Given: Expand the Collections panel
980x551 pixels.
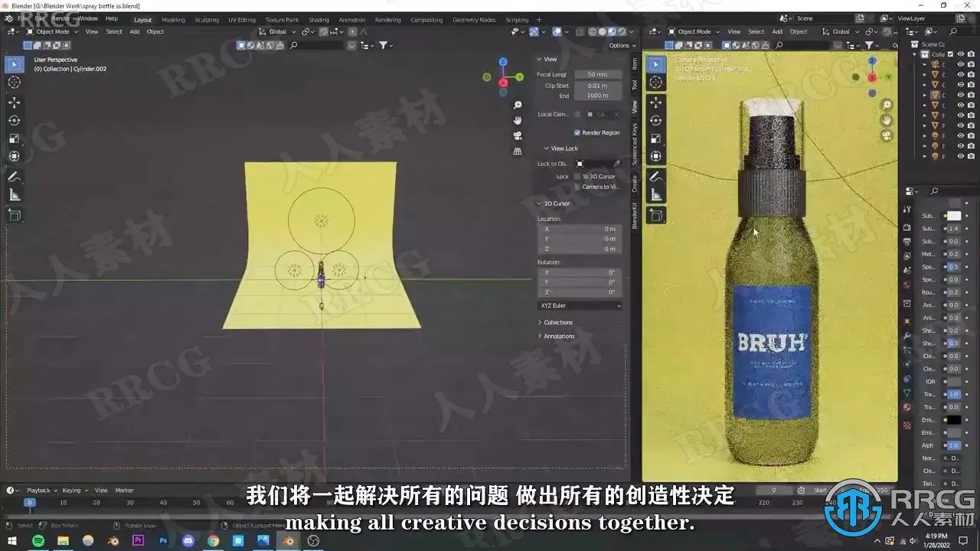Looking at the screenshot, I should tap(557, 322).
